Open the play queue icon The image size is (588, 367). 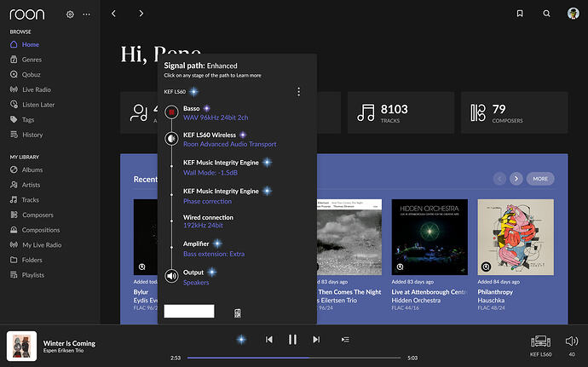click(x=345, y=340)
